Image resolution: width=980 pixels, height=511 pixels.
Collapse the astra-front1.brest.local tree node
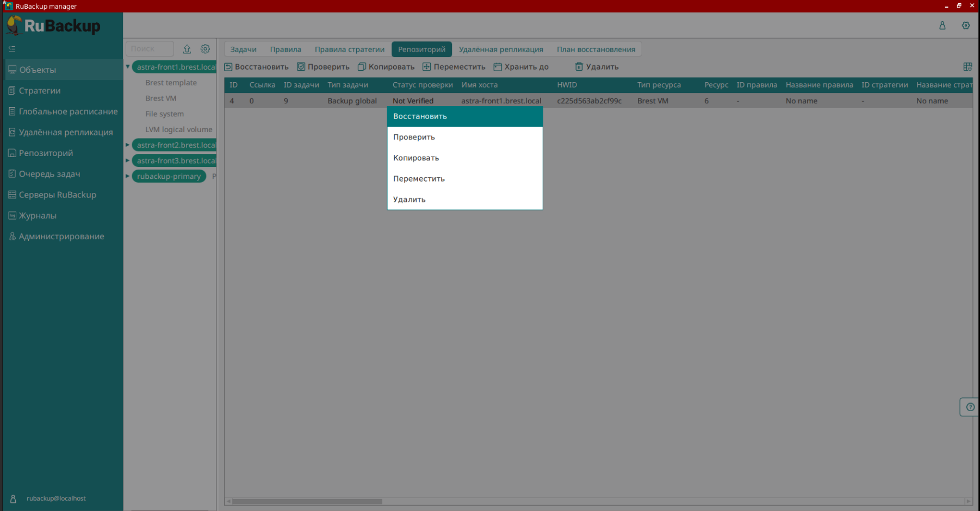(x=128, y=67)
